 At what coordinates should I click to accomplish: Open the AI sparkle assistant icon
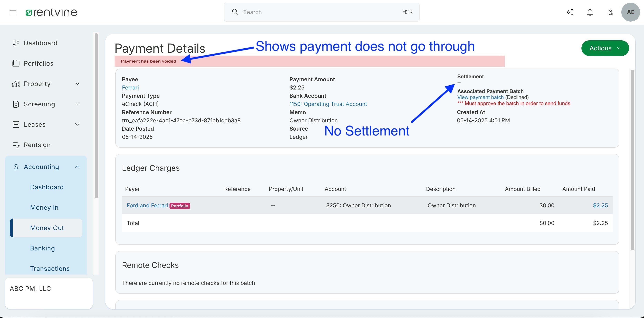[570, 12]
